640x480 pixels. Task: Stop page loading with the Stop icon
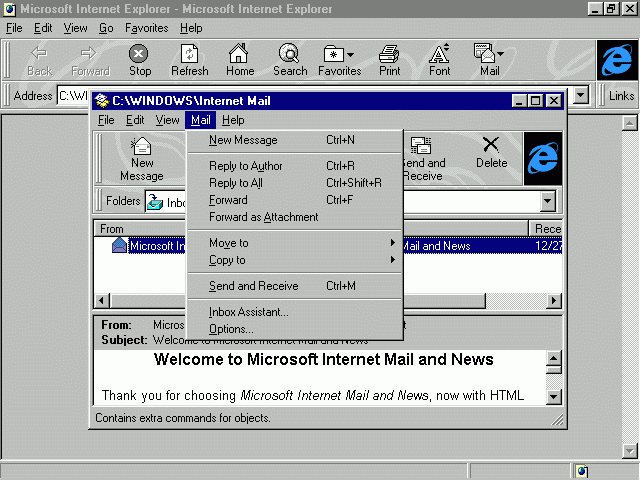[140, 60]
